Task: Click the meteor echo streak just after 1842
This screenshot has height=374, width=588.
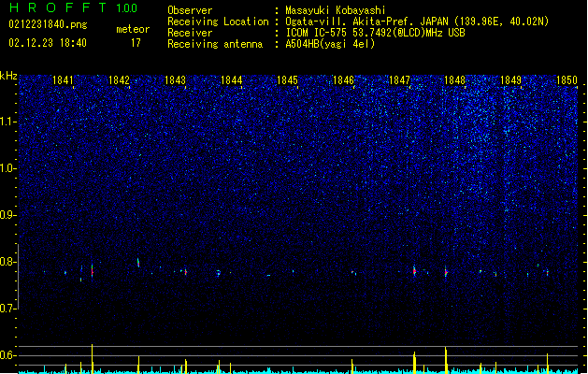Action: click(x=138, y=263)
